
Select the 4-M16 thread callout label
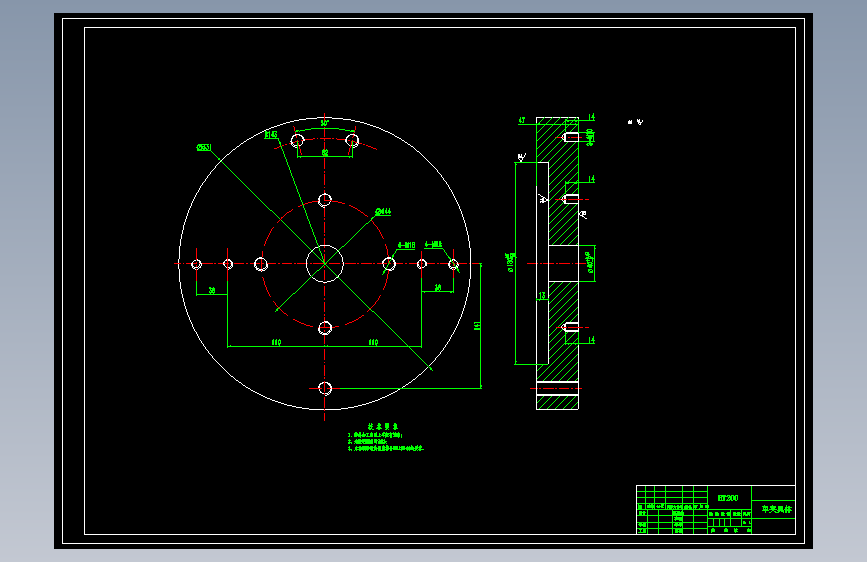coord(406,245)
